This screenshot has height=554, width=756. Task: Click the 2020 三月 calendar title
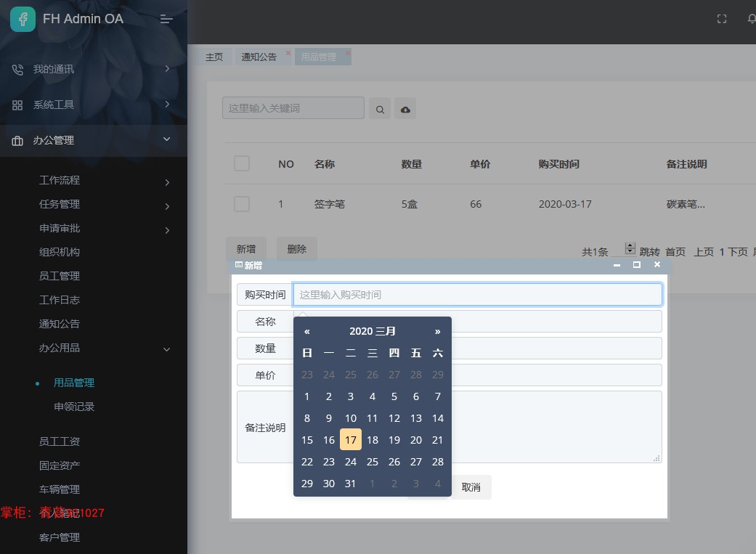pyautogui.click(x=373, y=331)
